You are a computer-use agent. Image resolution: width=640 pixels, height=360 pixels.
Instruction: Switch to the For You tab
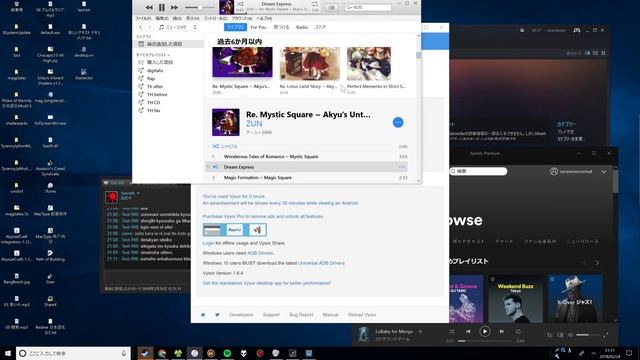258,27
